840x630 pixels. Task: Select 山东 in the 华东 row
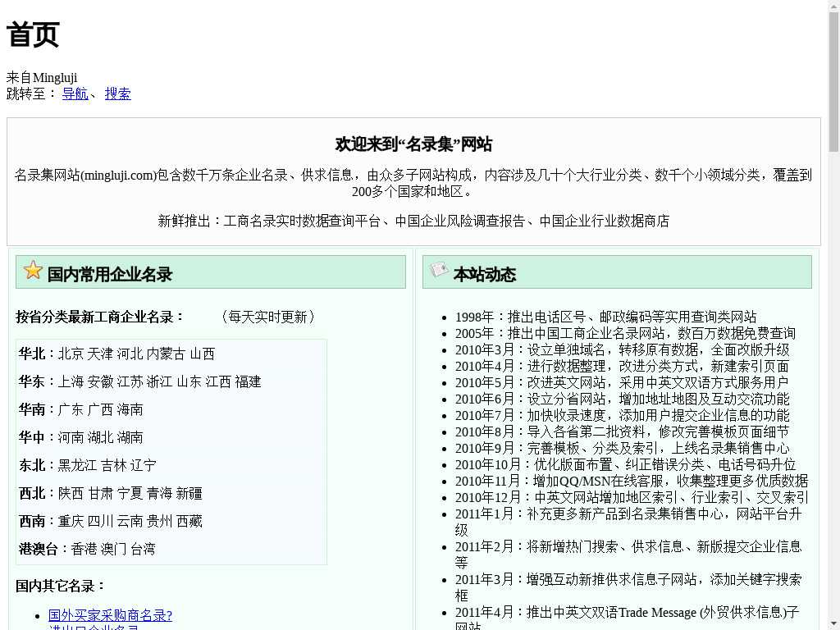189,381
